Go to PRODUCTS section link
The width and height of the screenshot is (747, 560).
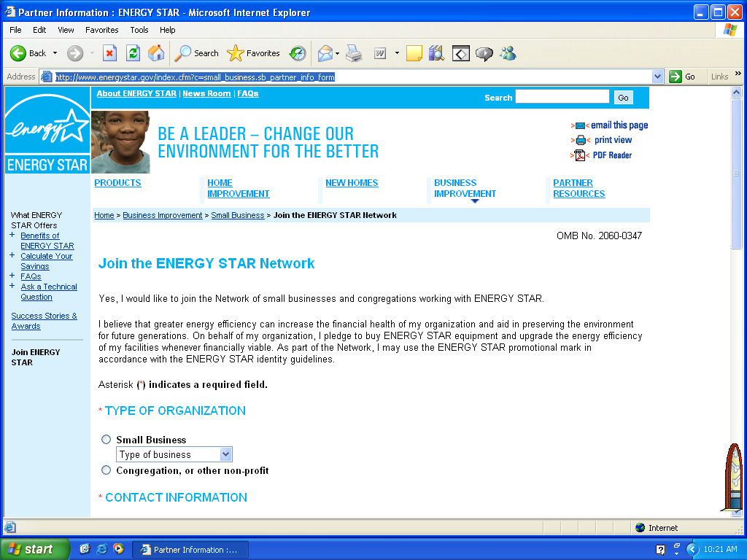click(x=117, y=183)
